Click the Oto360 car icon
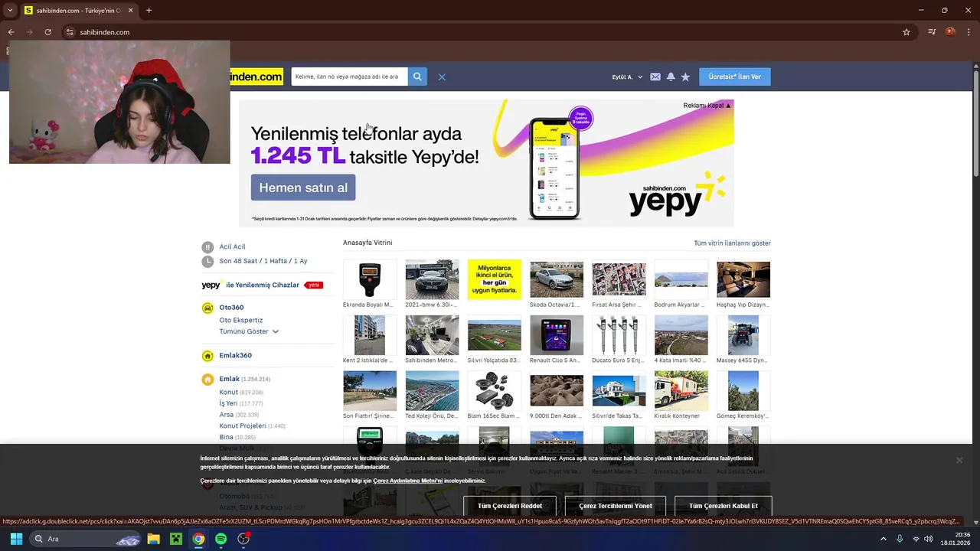Image resolution: width=980 pixels, height=551 pixels. click(x=207, y=308)
